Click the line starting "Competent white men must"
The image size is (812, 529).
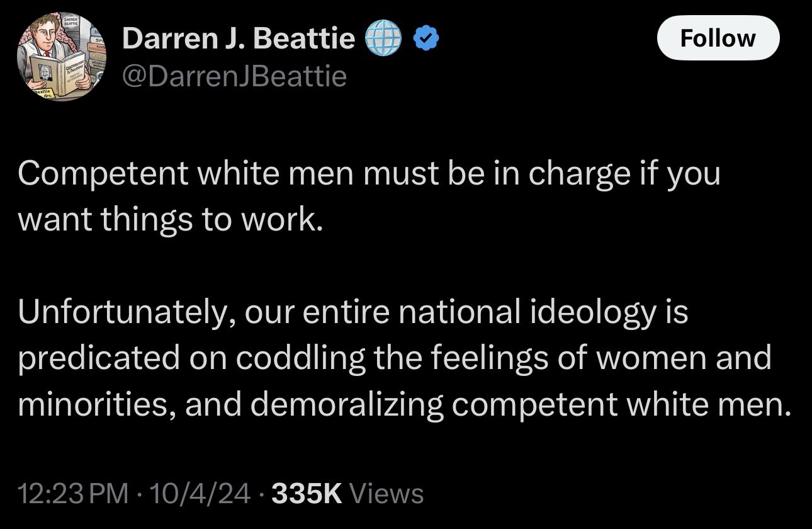click(x=369, y=174)
